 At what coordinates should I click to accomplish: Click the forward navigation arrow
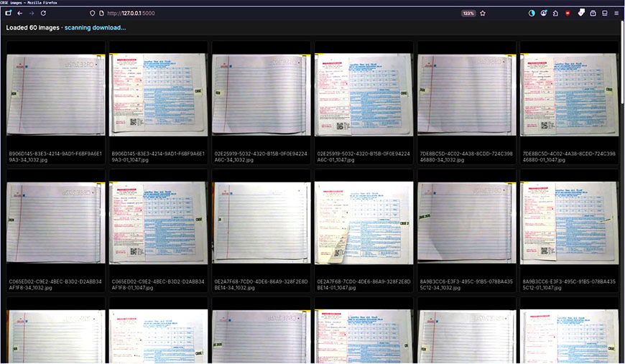[32, 13]
